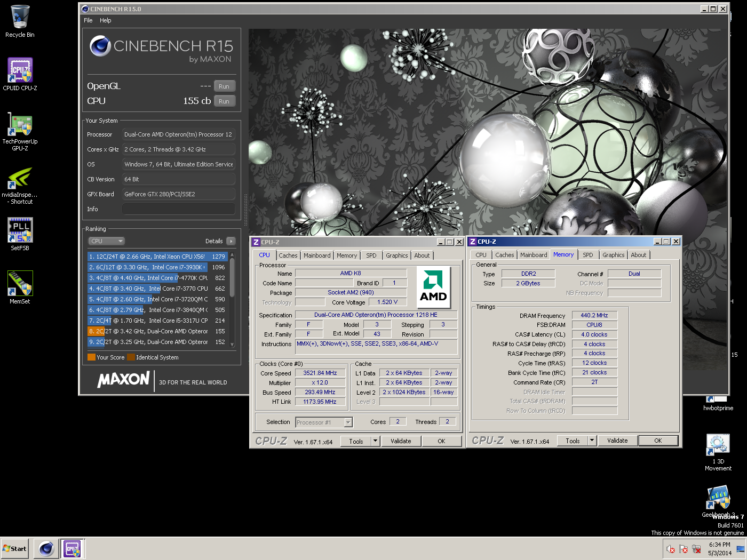The image size is (747, 560).
Task: Select ranking row 2 Core i7-3930K
Action: [157, 267]
